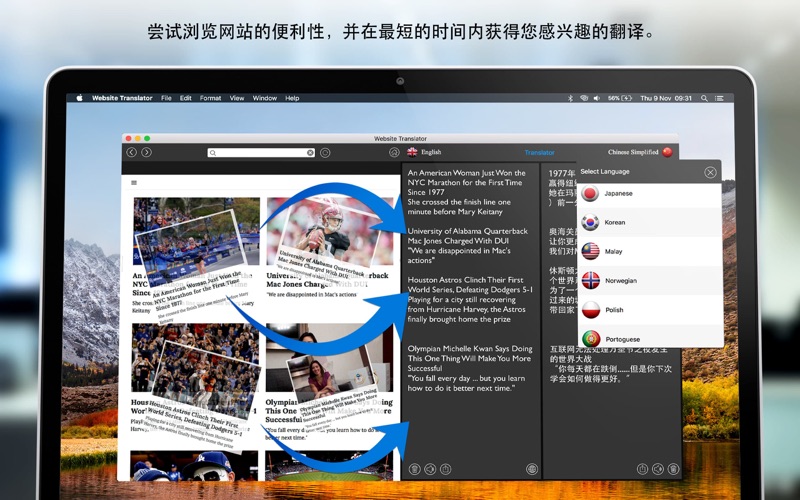Image resolution: width=800 pixels, height=500 pixels.
Task: Click trash icon under English text panel
Action: click(x=415, y=468)
